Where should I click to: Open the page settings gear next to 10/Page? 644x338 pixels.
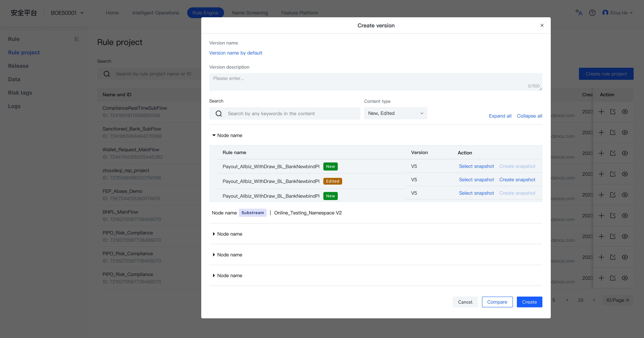click(628, 300)
